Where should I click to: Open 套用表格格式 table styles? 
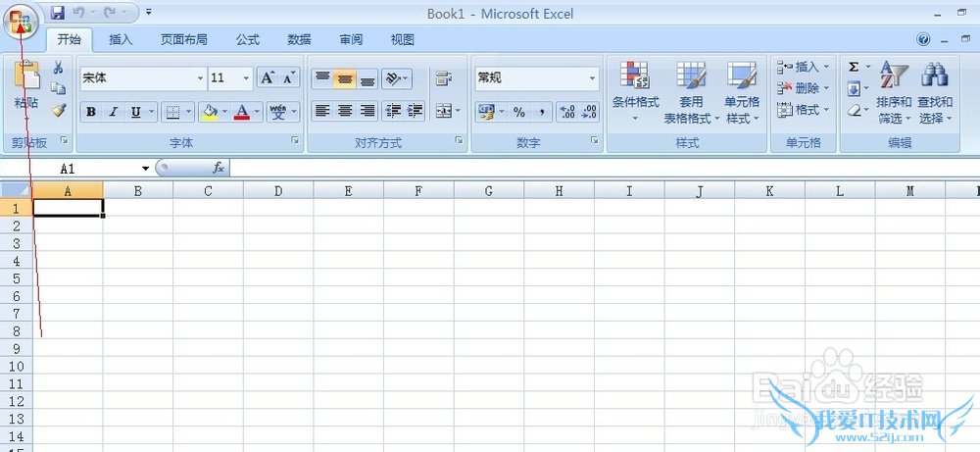691,91
